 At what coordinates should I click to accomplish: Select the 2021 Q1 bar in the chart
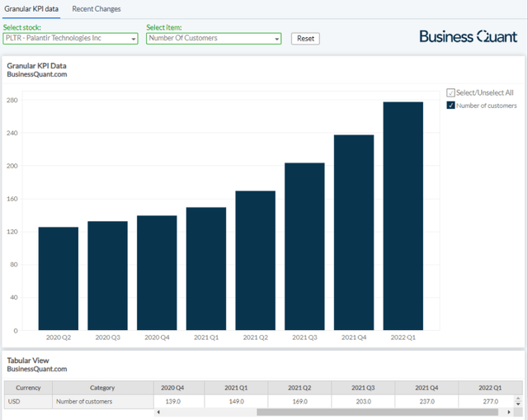(x=206, y=269)
